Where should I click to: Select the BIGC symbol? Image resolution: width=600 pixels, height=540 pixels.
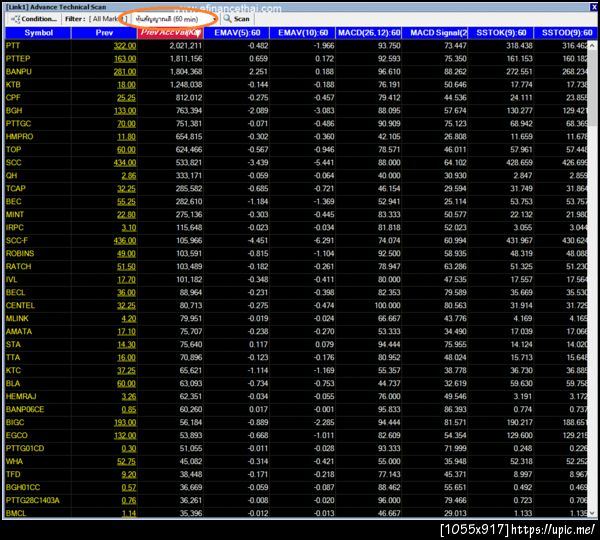click(x=15, y=423)
